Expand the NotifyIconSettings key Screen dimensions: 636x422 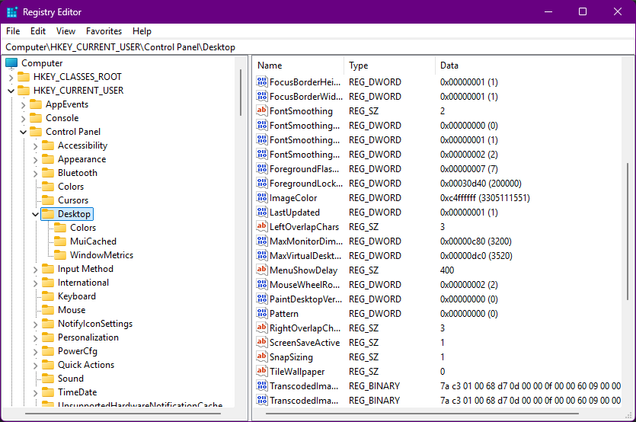click(35, 324)
